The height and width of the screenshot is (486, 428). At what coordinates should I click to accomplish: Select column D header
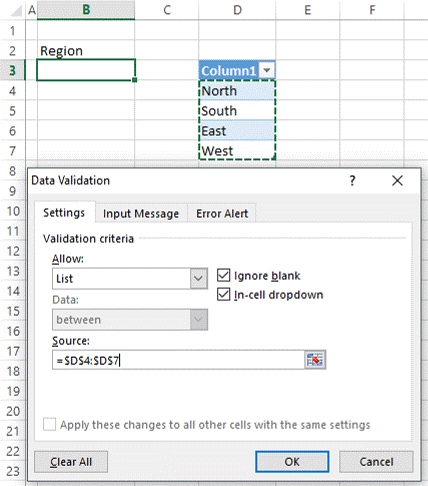pyautogui.click(x=237, y=10)
